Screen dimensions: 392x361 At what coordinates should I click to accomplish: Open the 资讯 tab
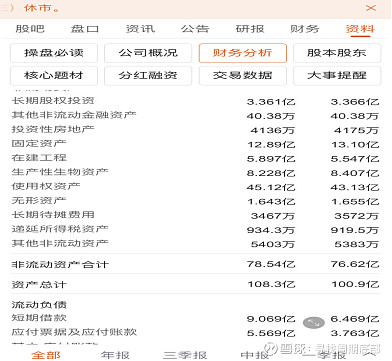(140, 29)
